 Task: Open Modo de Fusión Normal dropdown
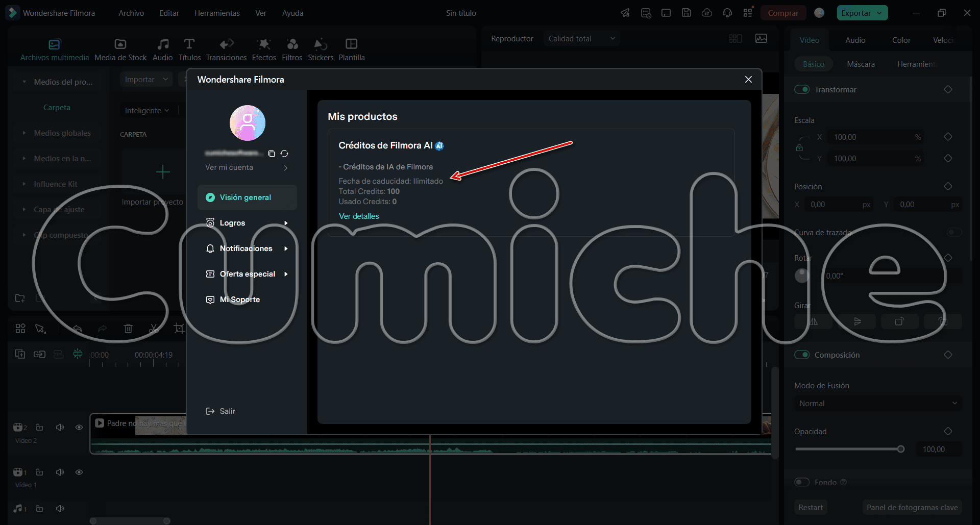878,404
